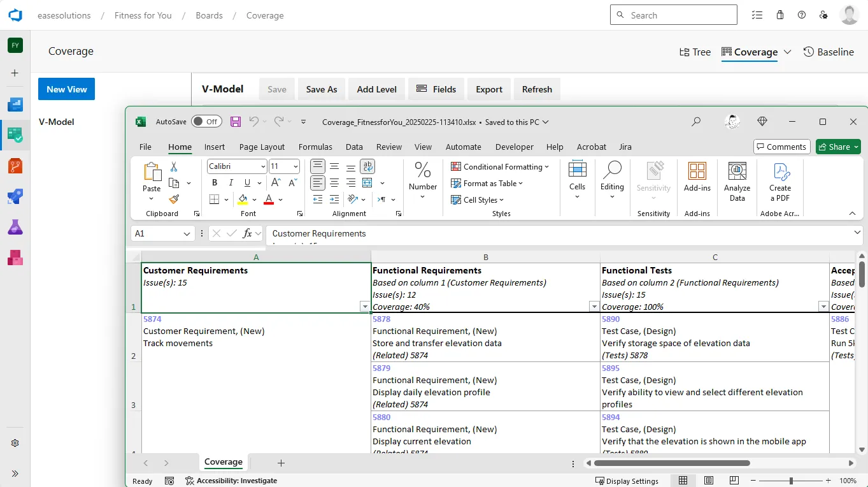This screenshot has height=487, width=868.
Task: Apply Wrap Text to the selection
Action: coord(367,166)
